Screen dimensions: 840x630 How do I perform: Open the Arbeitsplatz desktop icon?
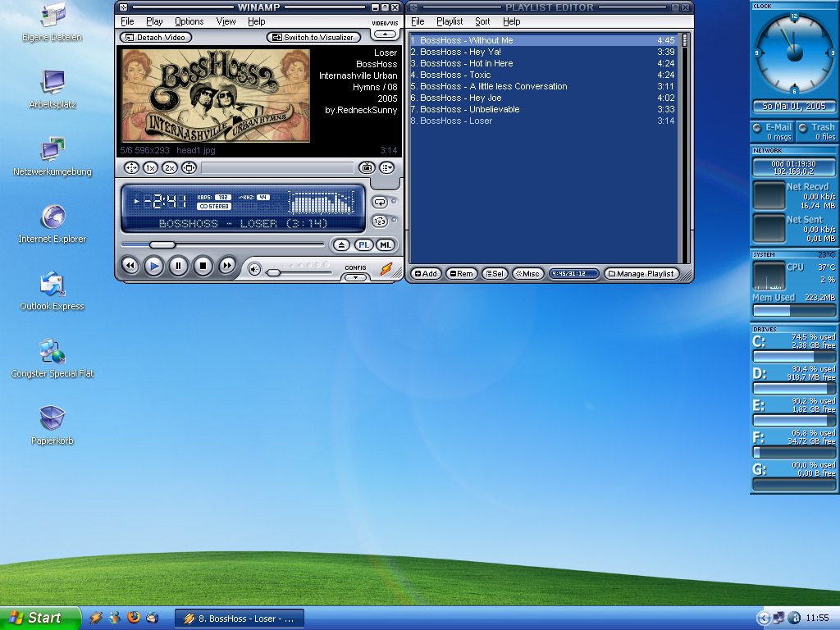point(52,89)
